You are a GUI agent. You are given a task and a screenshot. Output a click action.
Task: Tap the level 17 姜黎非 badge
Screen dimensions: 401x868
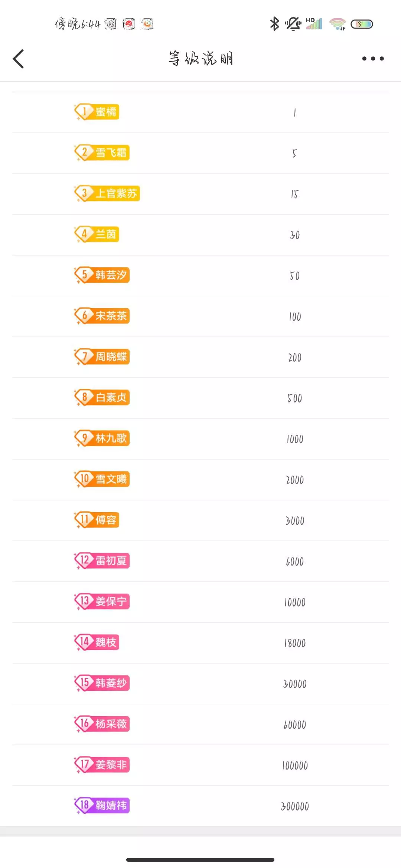point(102,765)
